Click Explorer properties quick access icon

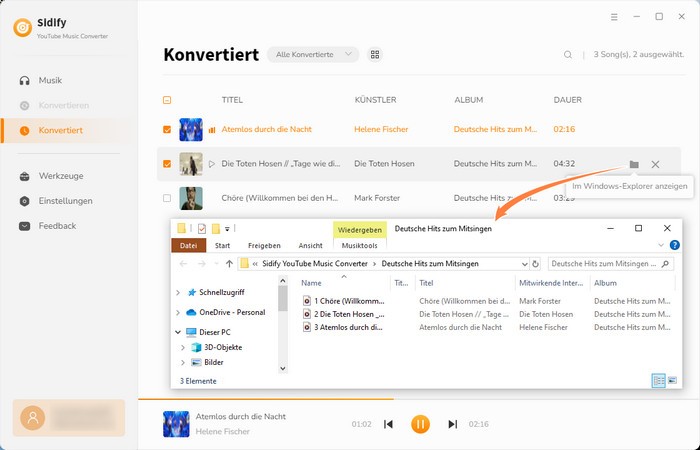pyautogui.click(x=202, y=229)
